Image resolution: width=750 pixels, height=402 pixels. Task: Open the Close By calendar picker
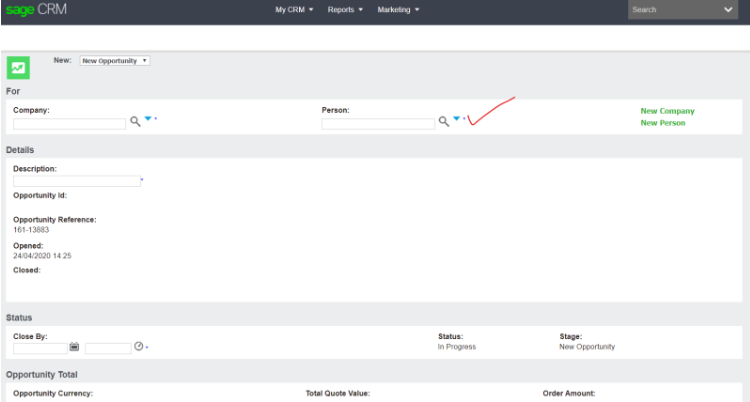pos(74,347)
